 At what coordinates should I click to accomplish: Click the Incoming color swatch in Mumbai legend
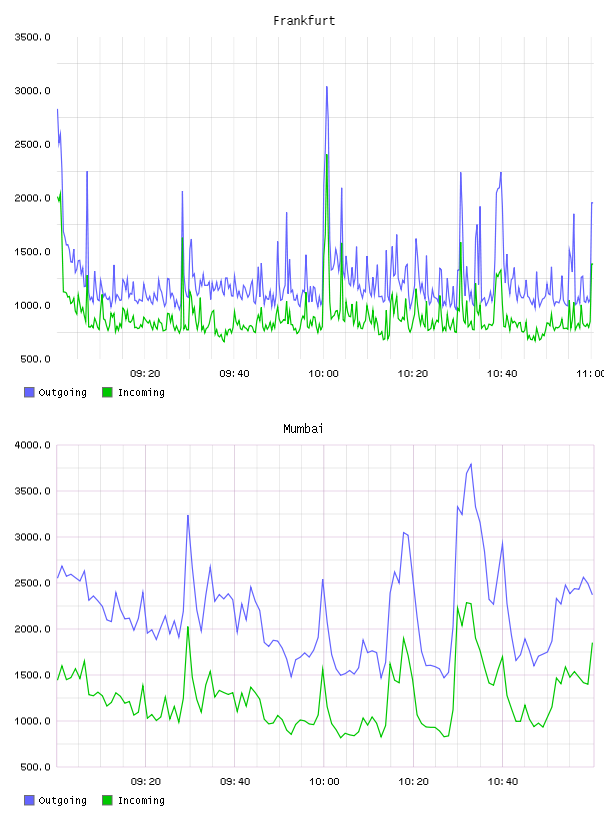tap(107, 800)
